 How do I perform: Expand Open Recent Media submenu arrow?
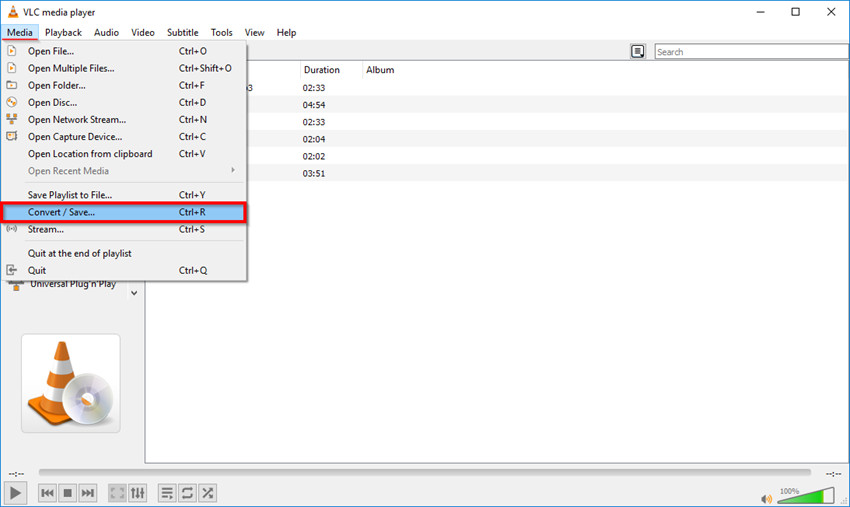(233, 170)
